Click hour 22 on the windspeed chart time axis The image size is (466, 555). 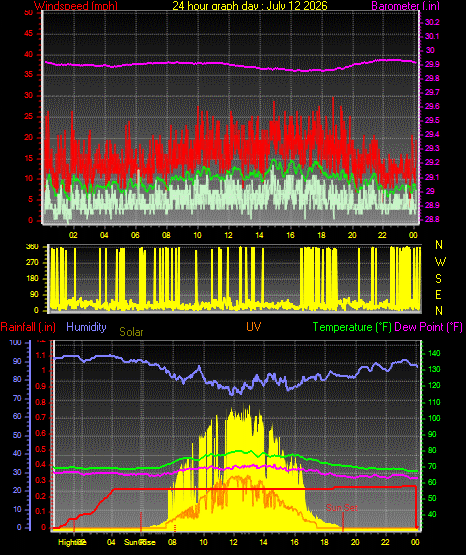[x=382, y=235]
